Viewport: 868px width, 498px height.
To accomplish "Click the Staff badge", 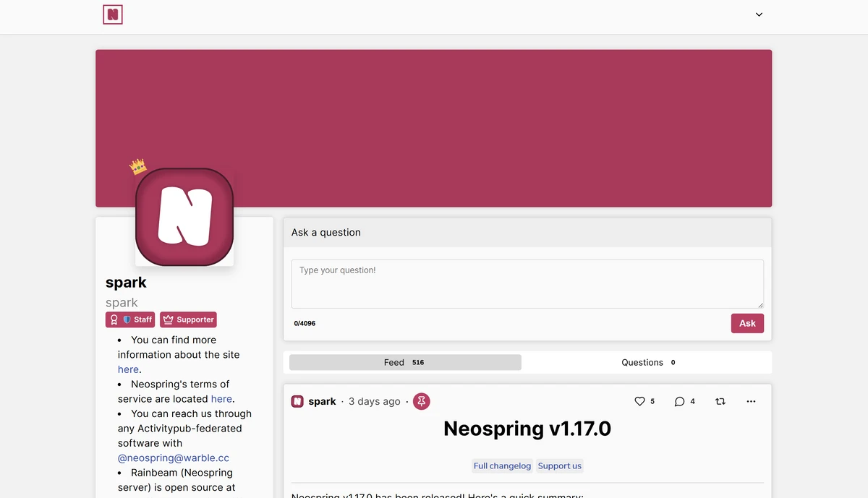I will [130, 319].
